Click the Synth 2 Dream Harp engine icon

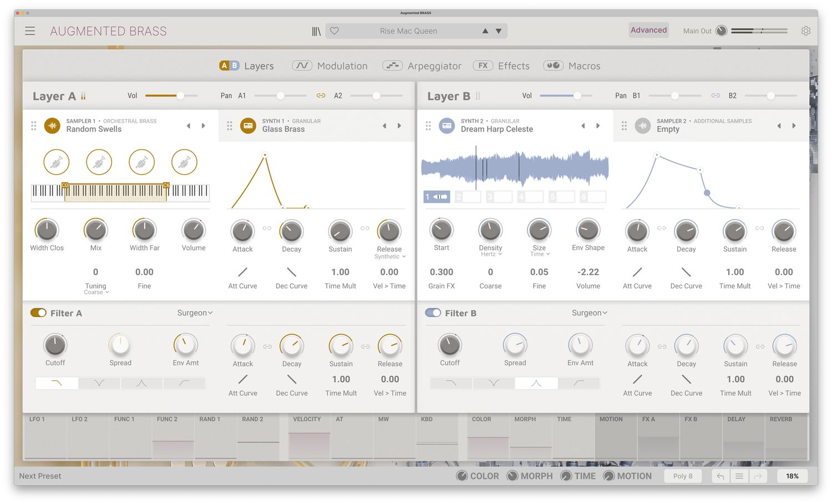[x=447, y=126]
